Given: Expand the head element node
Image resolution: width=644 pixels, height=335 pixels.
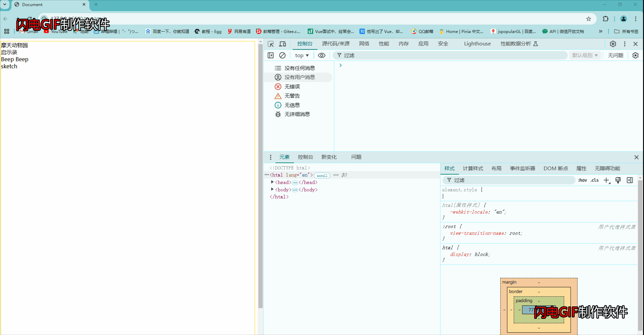Looking at the screenshot, I should pos(272,182).
